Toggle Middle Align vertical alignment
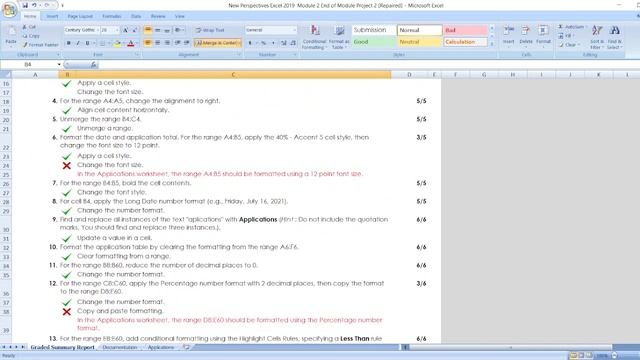 [158, 30]
